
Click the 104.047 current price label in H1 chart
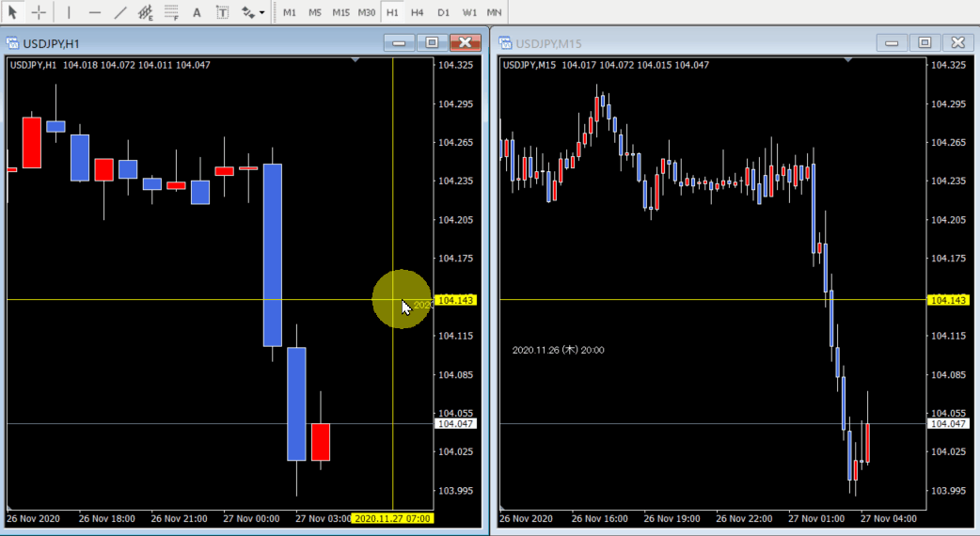tap(455, 423)
